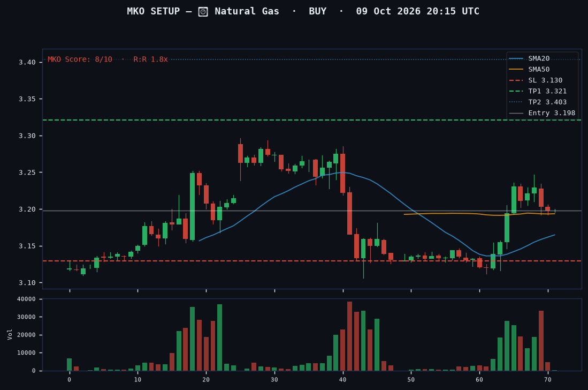Click the green dashed TP1 legend swatch

pyautogui.click(x=516, y=91)
